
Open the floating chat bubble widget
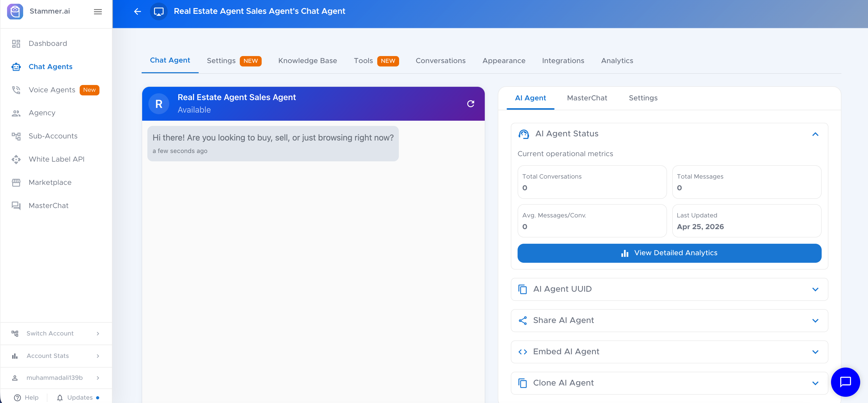coord(845,382)
